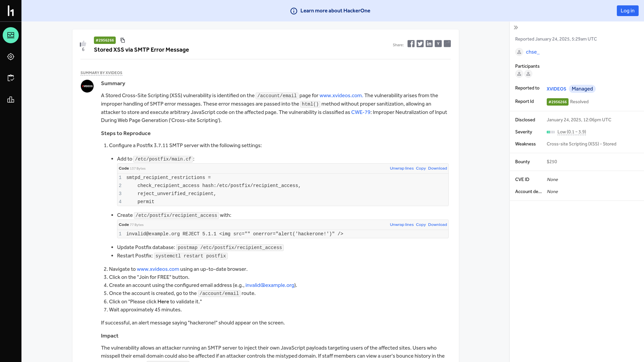Click the '$250' bounty value
This screenshot has height=362, width=644.
tap(552, 162)
